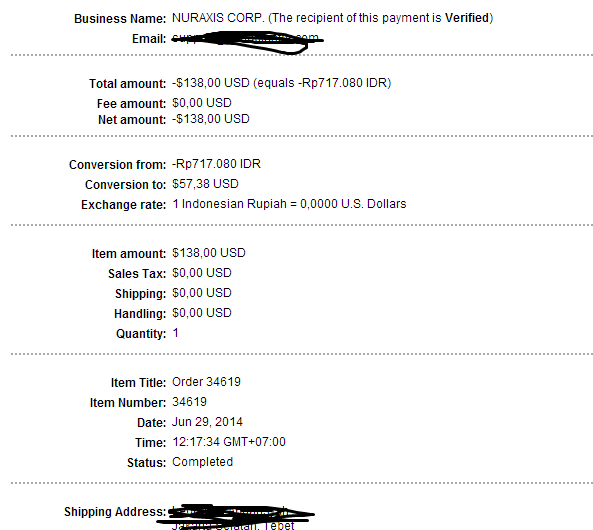Viewport: 593px width, 530px height.
Task: Click the Conversion to $57,38 USD value
Action: click(x=205, y=184)
